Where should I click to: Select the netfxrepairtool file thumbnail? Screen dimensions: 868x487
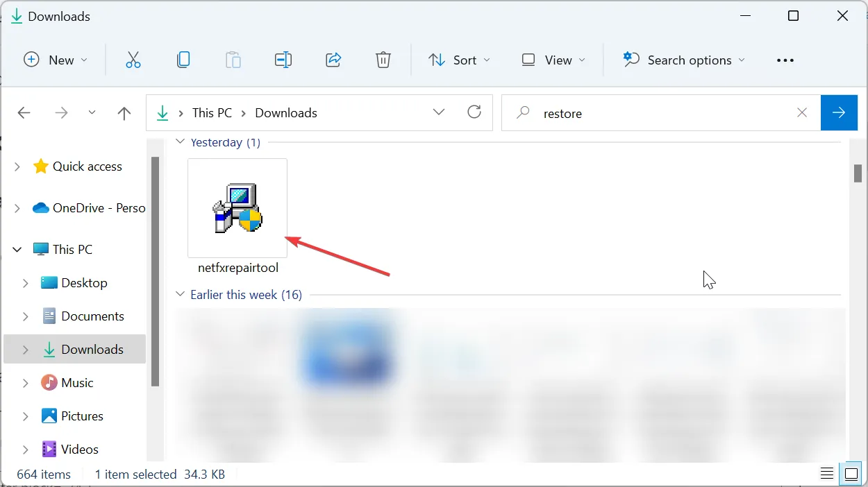(237, 208)
